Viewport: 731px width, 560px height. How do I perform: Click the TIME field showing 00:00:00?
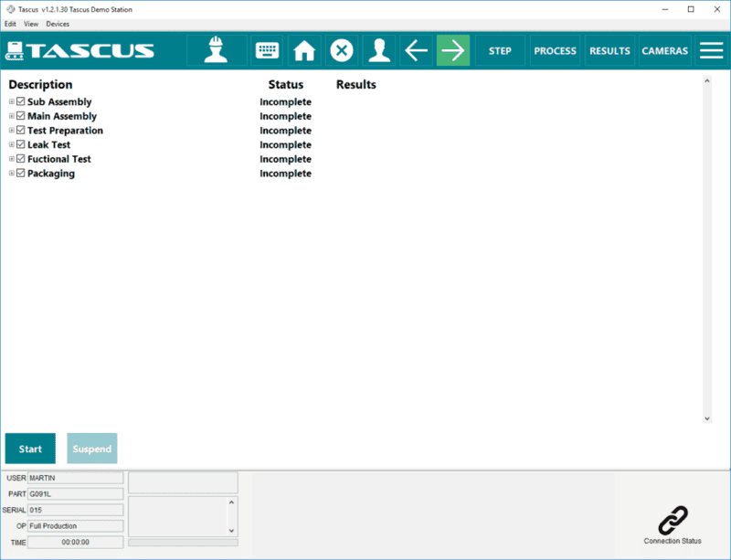[76, 543]
